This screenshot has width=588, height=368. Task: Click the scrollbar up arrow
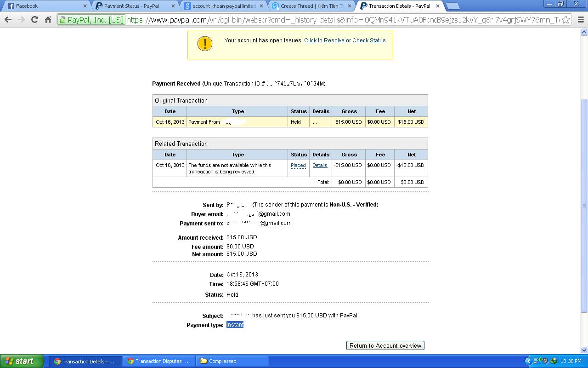[584, 32]
